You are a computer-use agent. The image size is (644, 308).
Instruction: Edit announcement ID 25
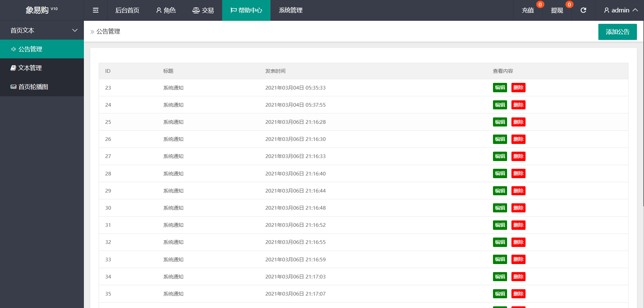coord(500,122)
